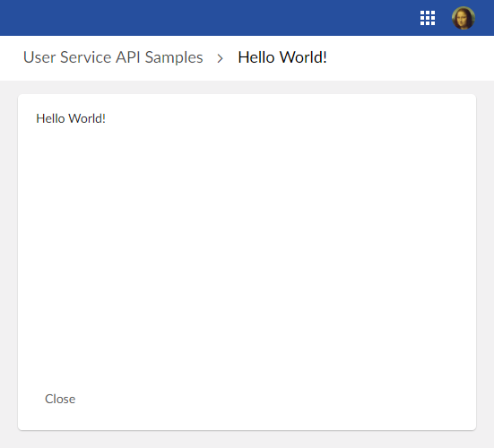
Task: Select the Hello World! breadcrumb title
Action: [x=282, y=57]
